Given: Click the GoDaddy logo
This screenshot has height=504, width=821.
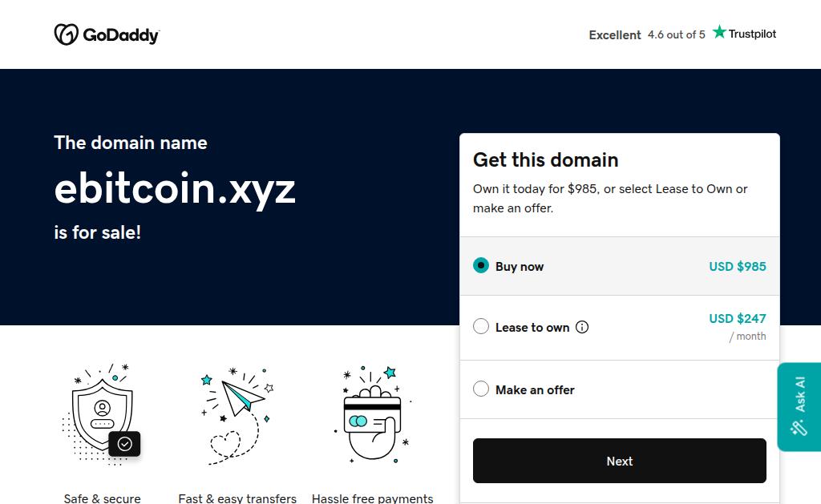Looking at the screenshot, I should coord(107,34).
